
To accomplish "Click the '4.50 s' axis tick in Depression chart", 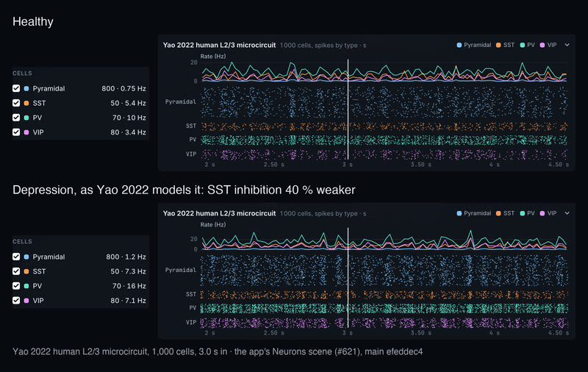I will (559, 333).
